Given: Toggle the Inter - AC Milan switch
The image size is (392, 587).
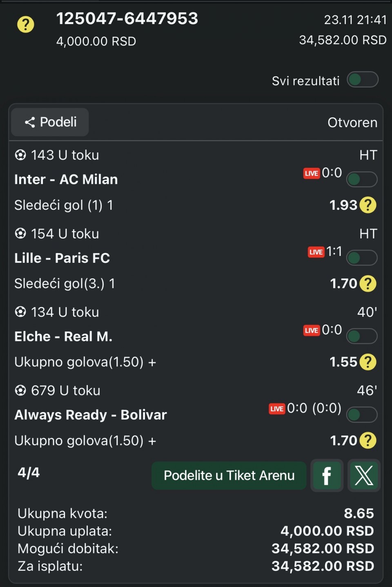Looking at the screenshot, I should (x=361, y=179).
